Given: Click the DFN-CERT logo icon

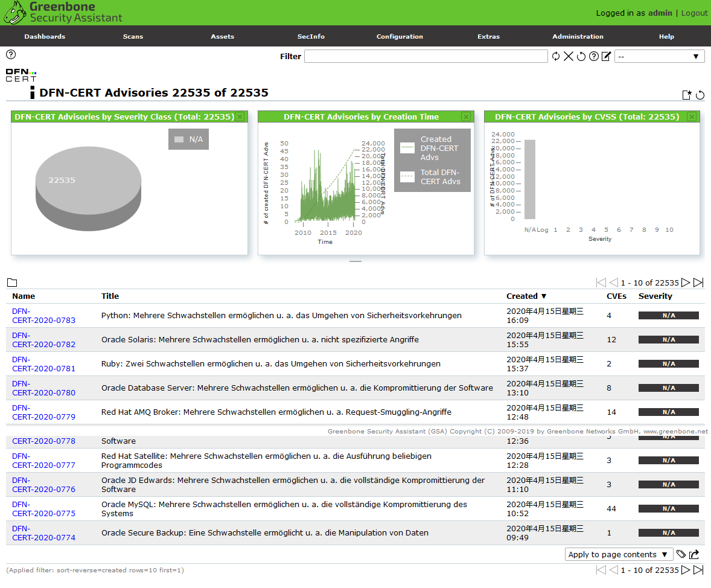Looking at the screenshot, I should point(21,75).
